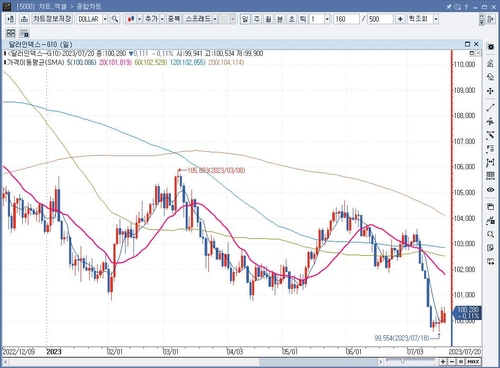
Task: Click the plus button beside the 500 field
Action: pyautogui.click(x=400, y=19)
